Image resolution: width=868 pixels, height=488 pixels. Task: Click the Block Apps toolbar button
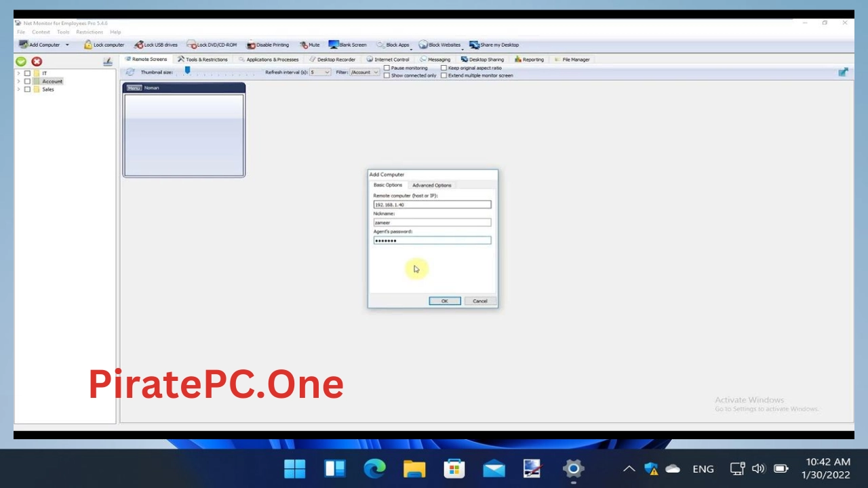393,45
